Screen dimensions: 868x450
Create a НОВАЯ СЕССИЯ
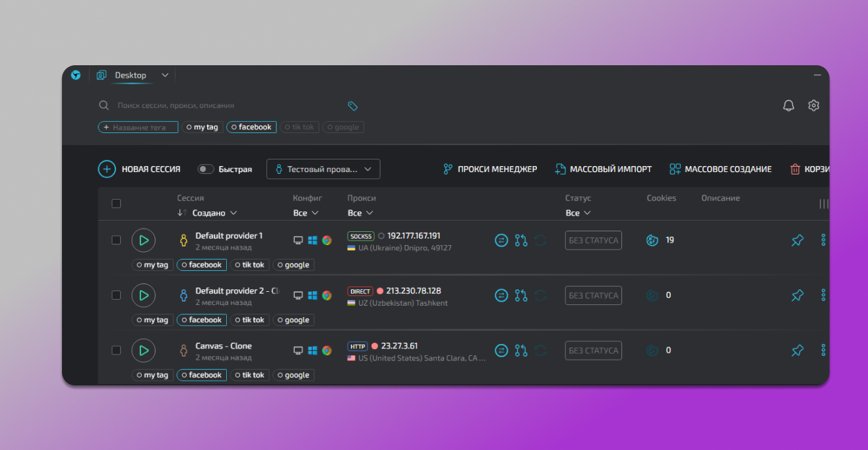point(139,169)
